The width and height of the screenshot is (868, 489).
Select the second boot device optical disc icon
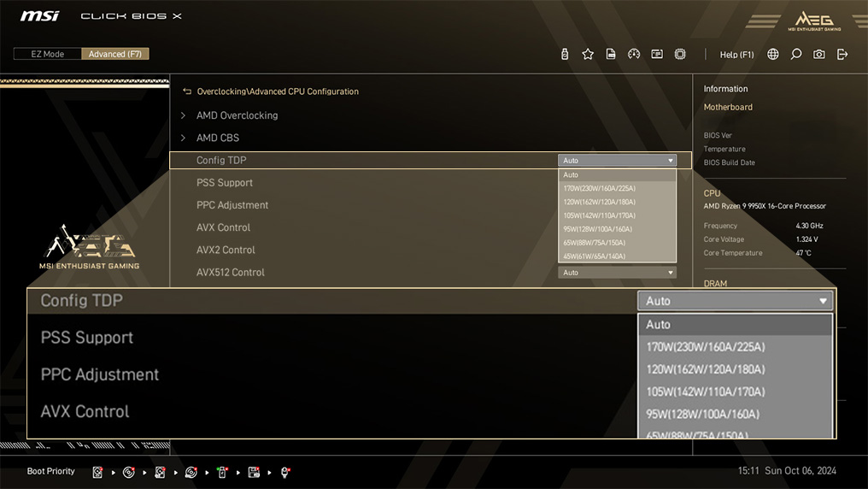click(x=128, y=472)
